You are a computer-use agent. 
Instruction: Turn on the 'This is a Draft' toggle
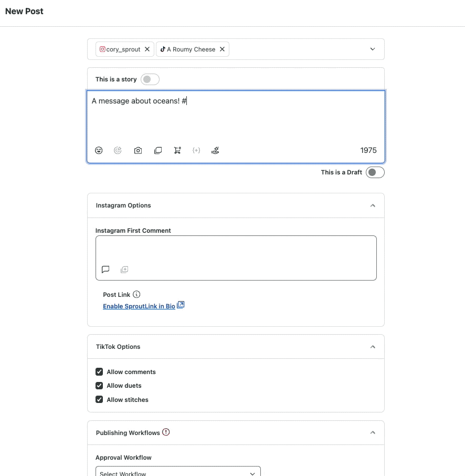click(375, 172)
